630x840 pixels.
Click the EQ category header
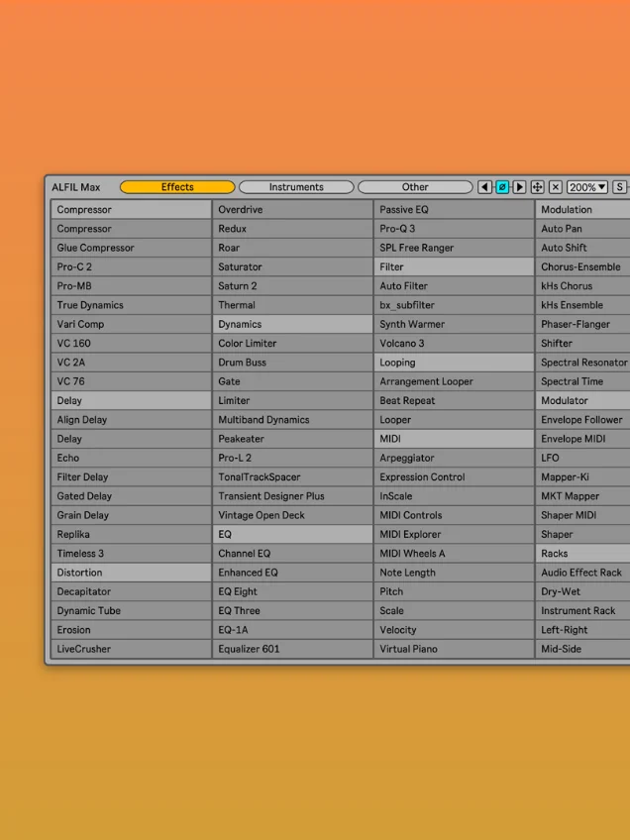coord(292,535)
